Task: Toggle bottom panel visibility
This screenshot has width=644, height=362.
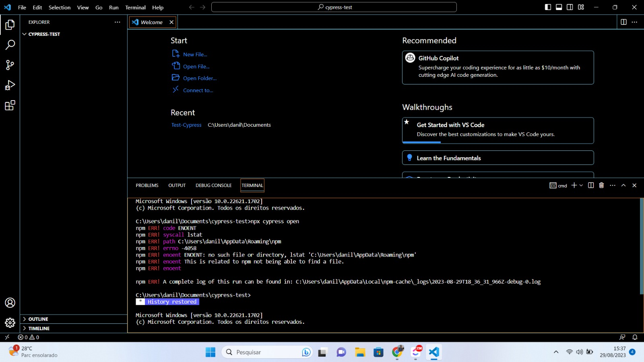Action: click(559, 7)
